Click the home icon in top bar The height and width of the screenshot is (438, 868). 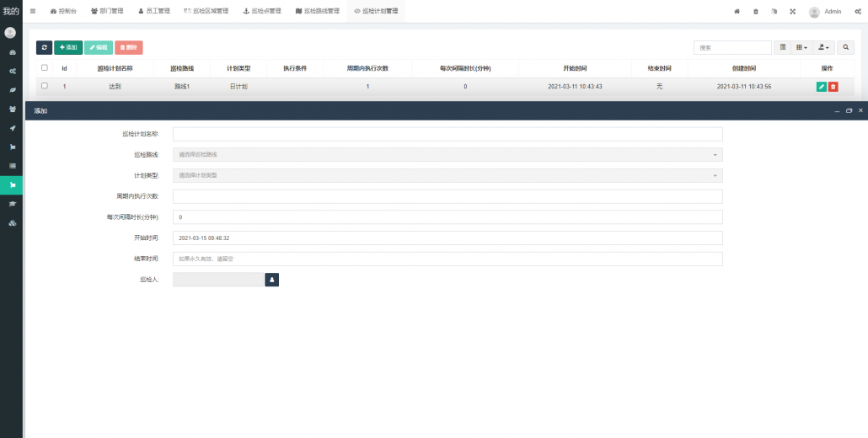coord(737,12)
